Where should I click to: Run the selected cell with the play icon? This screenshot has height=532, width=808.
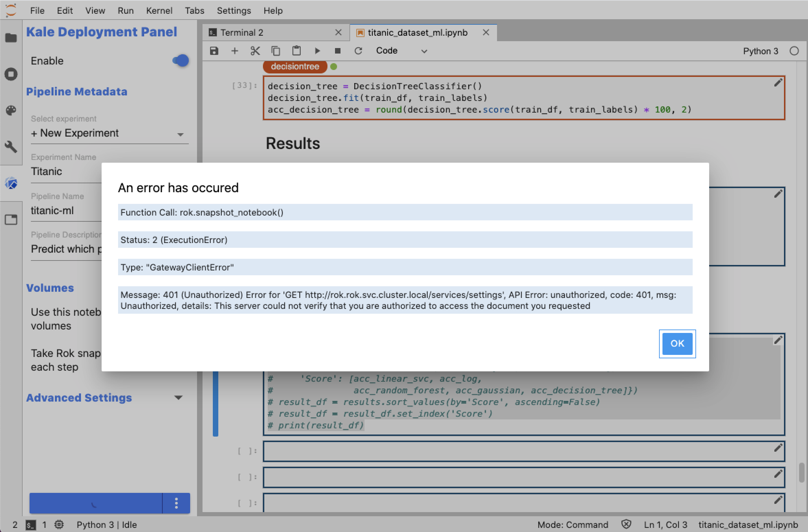[x=317, y=51]
